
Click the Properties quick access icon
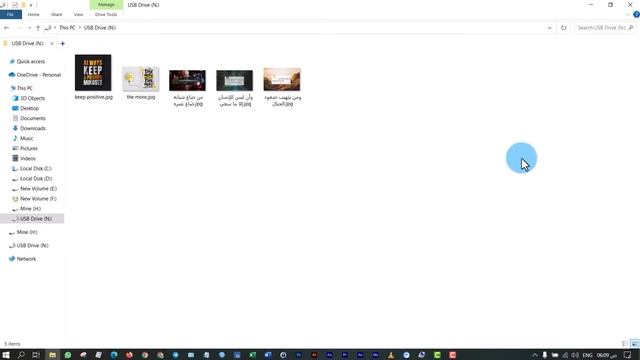pos(15,5)
